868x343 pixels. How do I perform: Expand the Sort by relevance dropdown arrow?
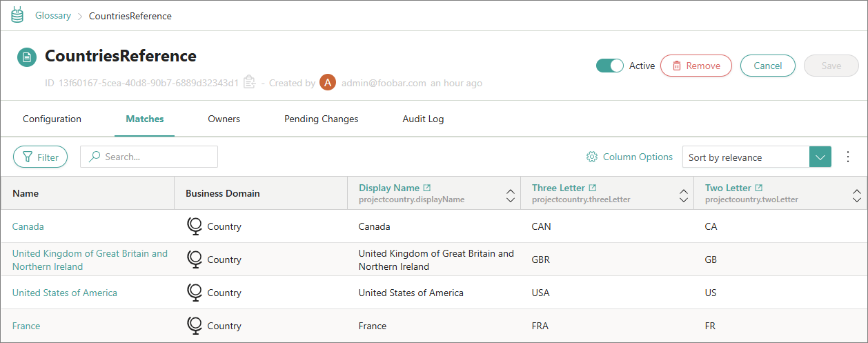[x=820, y=157]
